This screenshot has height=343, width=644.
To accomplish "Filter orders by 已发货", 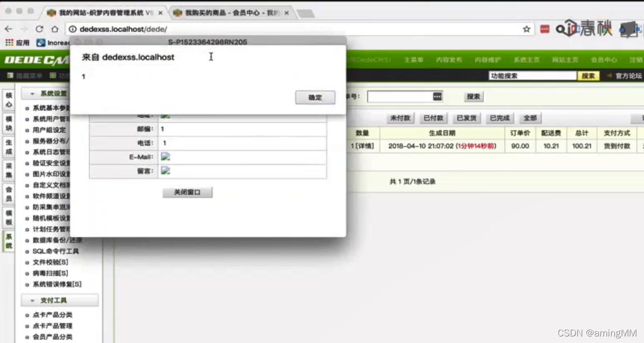I will point(466,118).
